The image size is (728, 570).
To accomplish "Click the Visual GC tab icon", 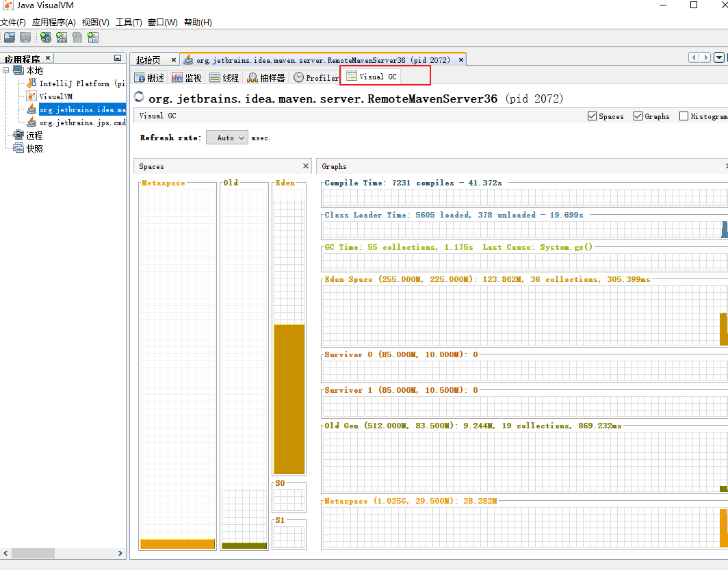I will point(352,76).
